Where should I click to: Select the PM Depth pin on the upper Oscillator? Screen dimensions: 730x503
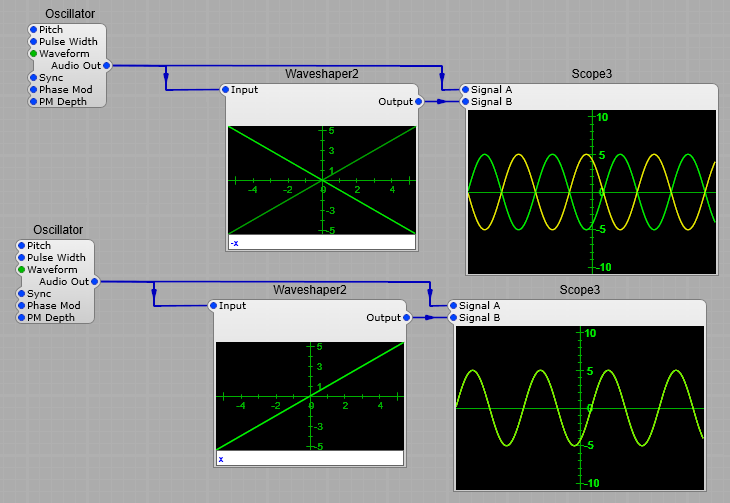(33, 101)
